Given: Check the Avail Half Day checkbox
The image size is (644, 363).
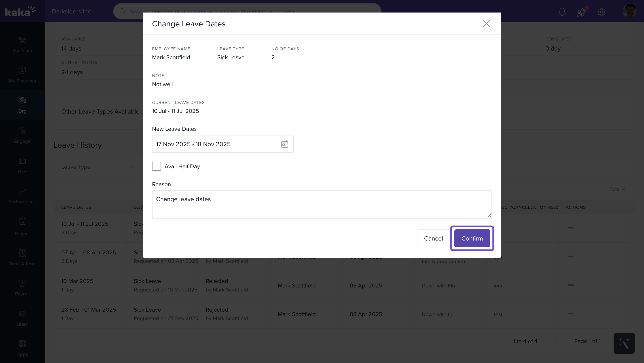Looking at the screenshot, I should pyautogui.click(x=157, y=166).
